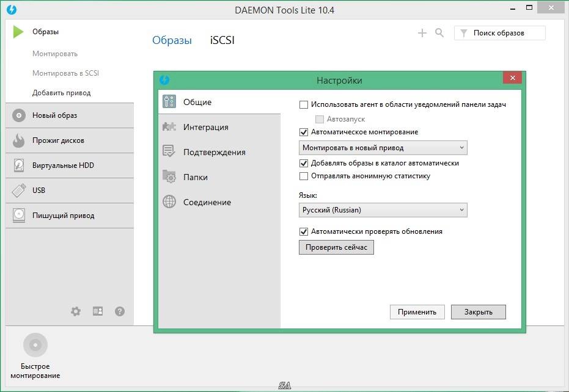Click the lightning logo in Настройки title bar
Viewport: 569px width, 392px height.
[x=164, y=80]
